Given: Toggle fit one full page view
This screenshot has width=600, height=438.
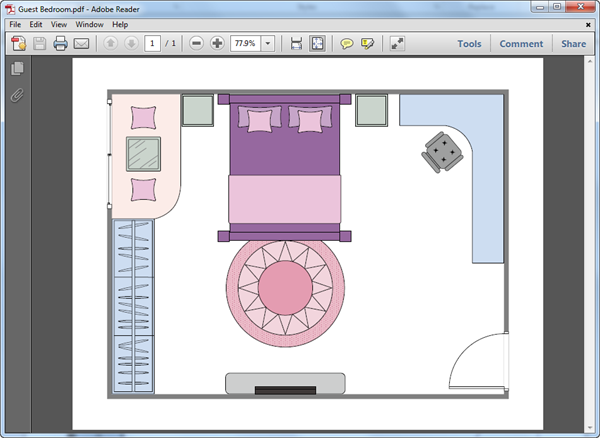Looking at the screenshot, I should click(x=317, y=44).
